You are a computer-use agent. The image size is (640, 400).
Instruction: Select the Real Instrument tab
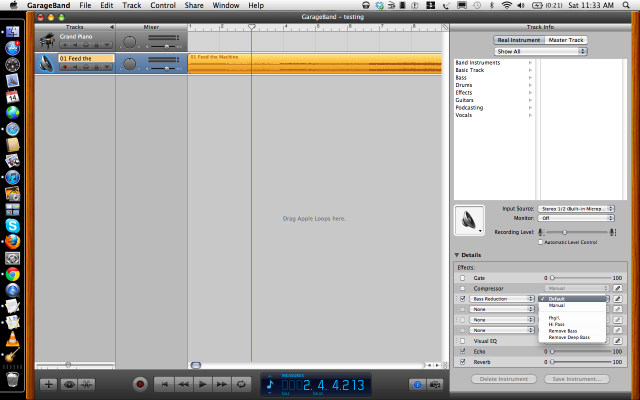pyautogui.click(x=519, y=40)
